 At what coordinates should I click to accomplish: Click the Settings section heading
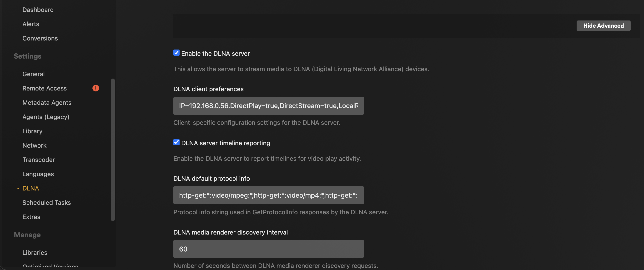pyautogui.click(x=27, y=56)
